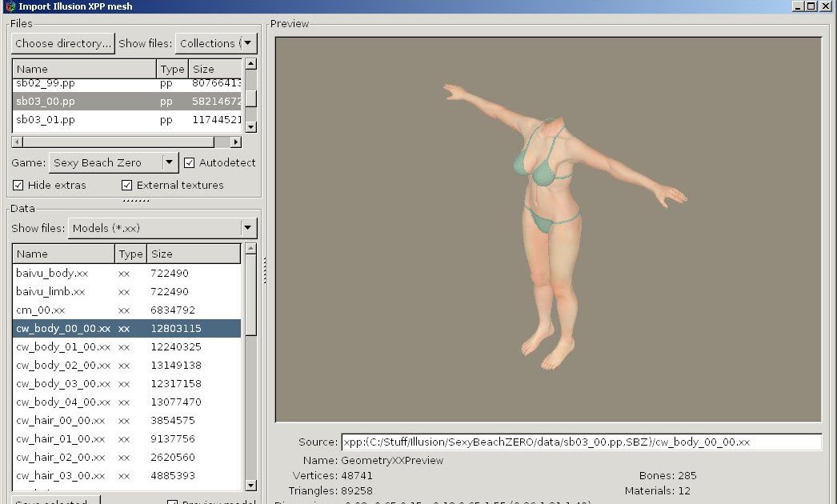Sort Files list by Size column
This screenshot has width=837, height=504.
click(x=215, y=69)
